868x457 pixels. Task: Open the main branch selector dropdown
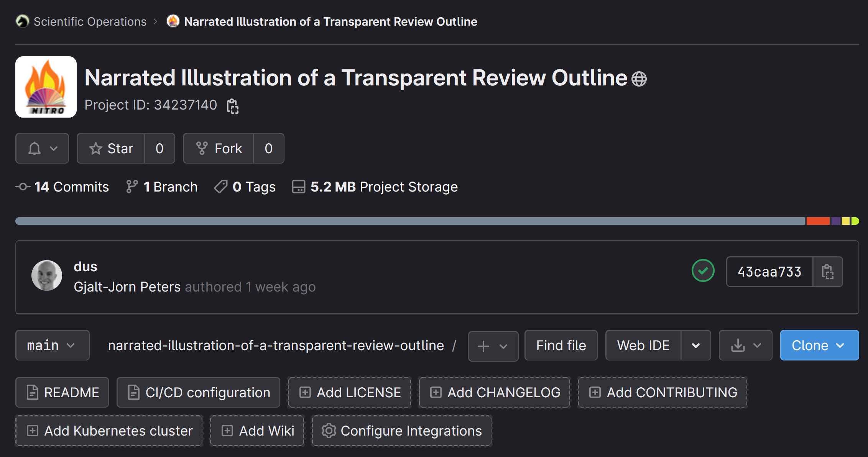[53, 345]
